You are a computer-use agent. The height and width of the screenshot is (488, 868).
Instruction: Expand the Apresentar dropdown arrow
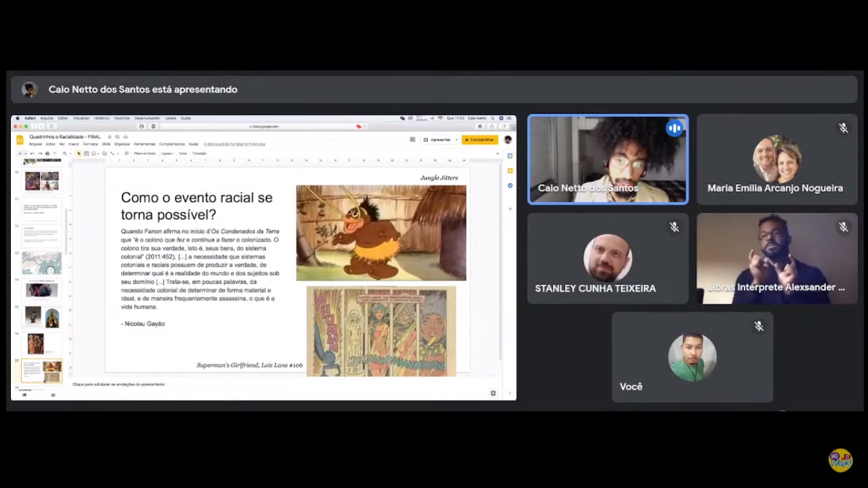point(456,140)
